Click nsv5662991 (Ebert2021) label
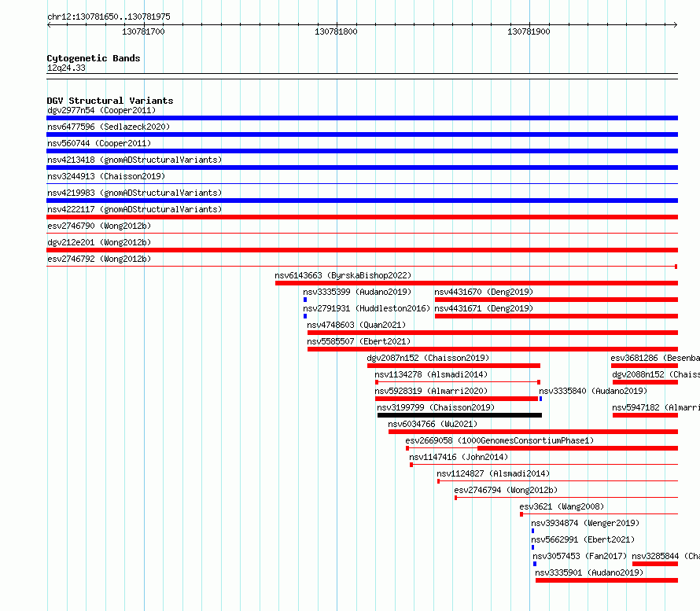Screen dimensions: 700x611 coord(583,539)
